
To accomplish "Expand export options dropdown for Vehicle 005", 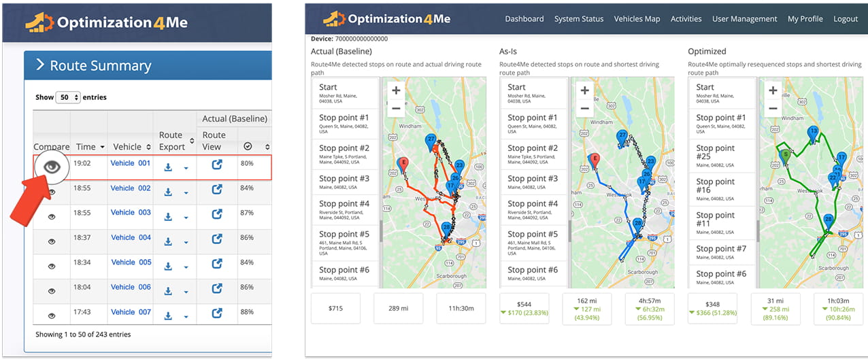I will 186,267.
